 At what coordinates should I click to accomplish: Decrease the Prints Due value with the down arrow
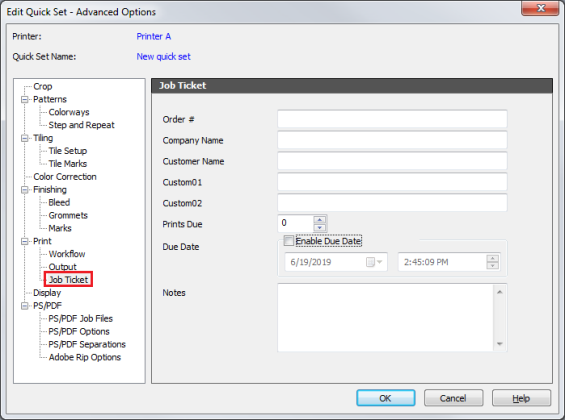point(320,228)
